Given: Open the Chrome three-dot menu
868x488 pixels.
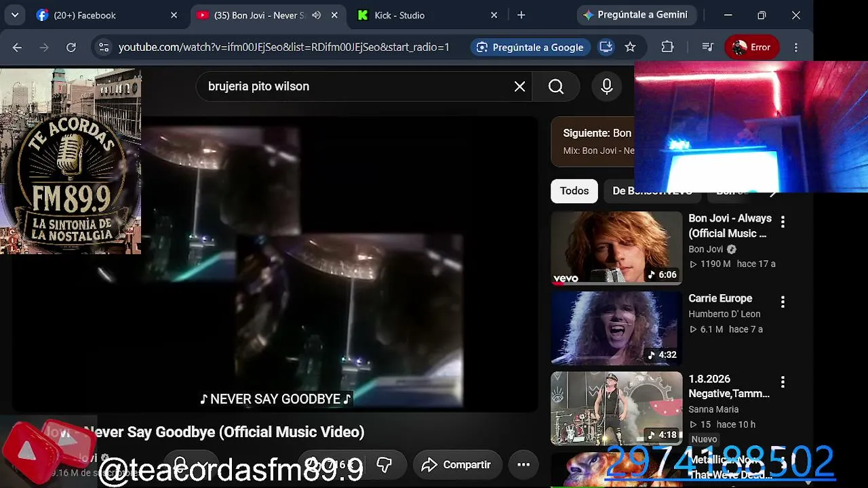Looking at the screenshot, I should click(796, 47).
